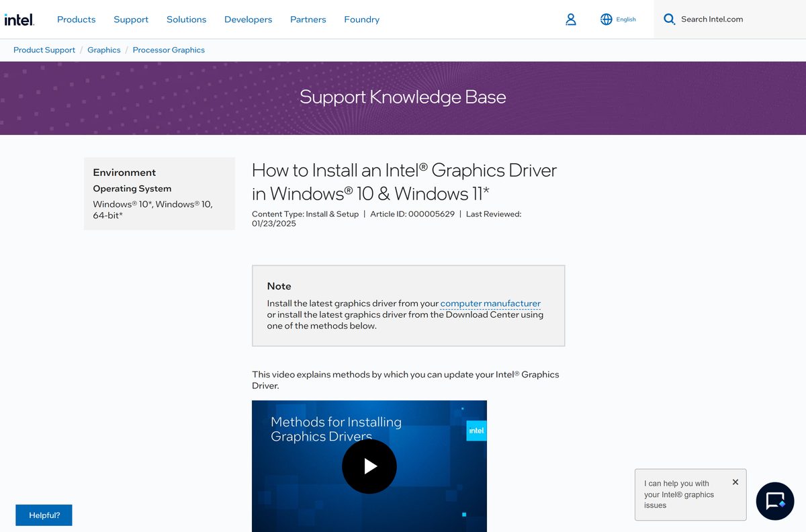Click the Operating System label

tap(132, 189)
